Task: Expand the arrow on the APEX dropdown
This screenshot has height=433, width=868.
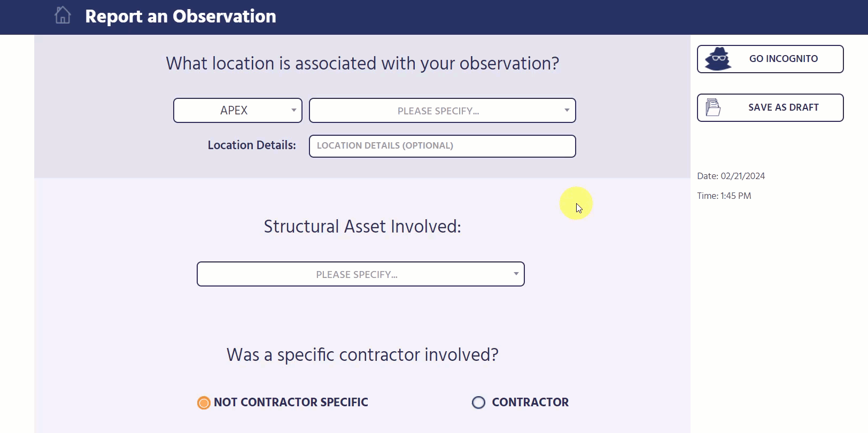Action: (x=293, y=110)
